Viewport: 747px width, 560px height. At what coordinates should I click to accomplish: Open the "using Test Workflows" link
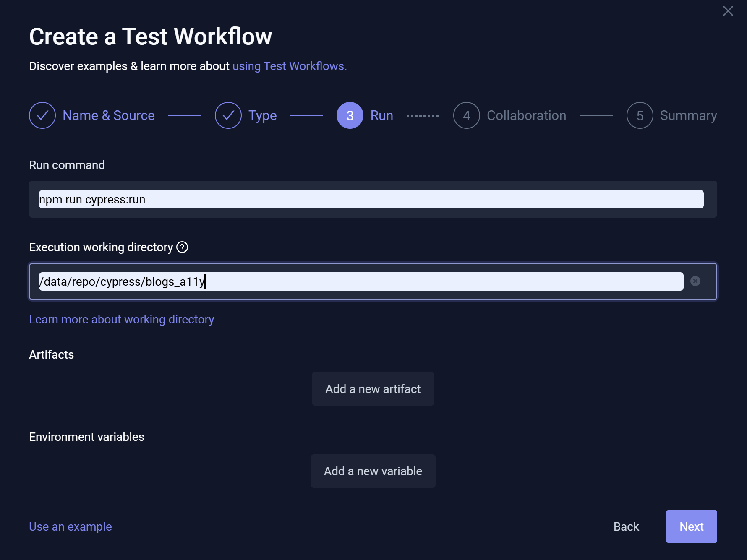coord(290,66)
